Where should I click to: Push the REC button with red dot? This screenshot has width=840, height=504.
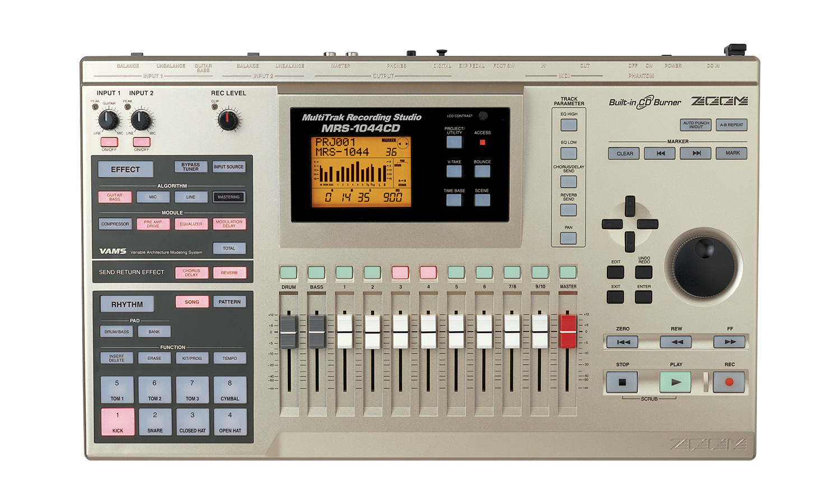(x=729, y=382)
